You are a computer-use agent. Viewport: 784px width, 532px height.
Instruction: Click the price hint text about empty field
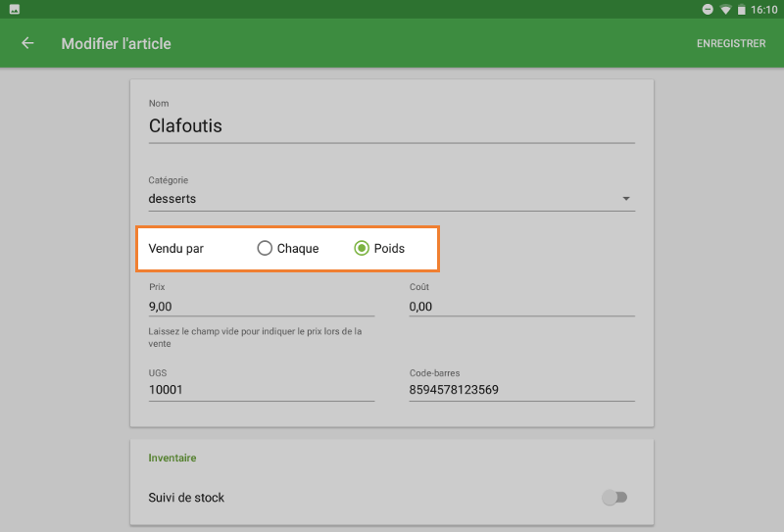pyautogui.click(x=255, y=337)
